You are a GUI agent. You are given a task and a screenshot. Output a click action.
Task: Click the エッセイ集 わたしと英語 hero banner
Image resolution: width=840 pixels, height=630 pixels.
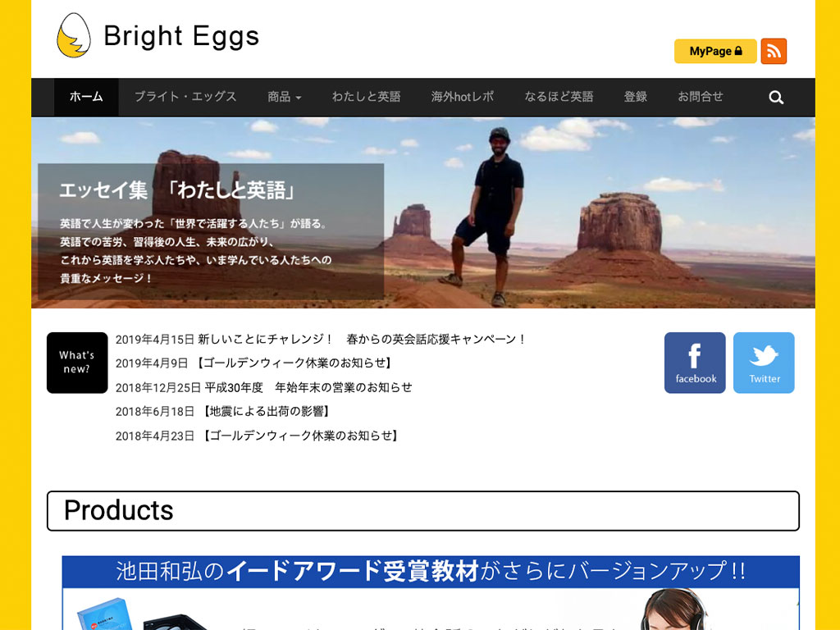pyautogui.click(x=423, y=212)
